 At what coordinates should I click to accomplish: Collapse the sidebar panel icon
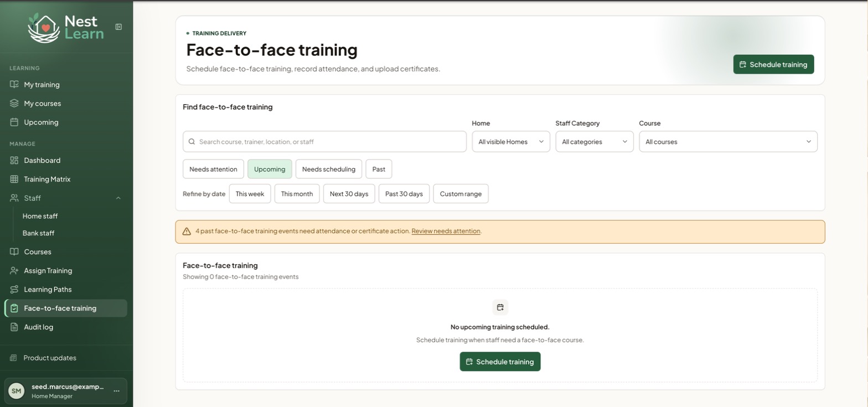click(118, 27)
